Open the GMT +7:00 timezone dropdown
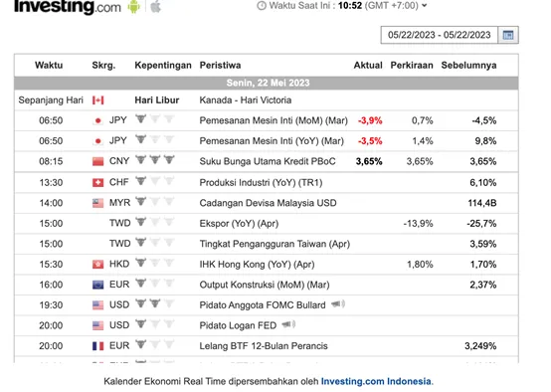The image size is (551, 392). click(x=396, y=6)
